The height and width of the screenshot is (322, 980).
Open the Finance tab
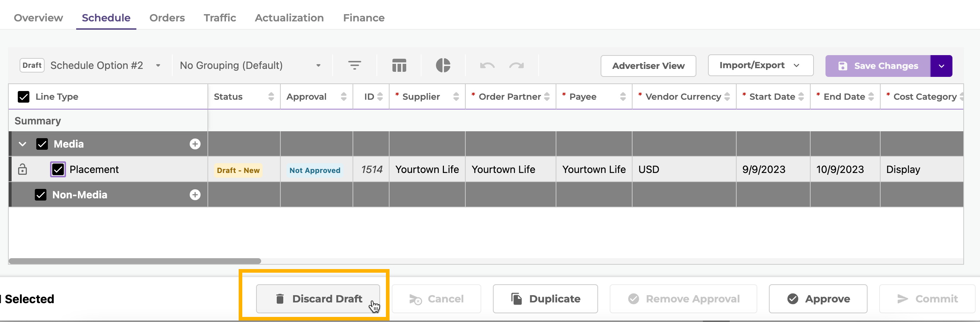[363, 18]
